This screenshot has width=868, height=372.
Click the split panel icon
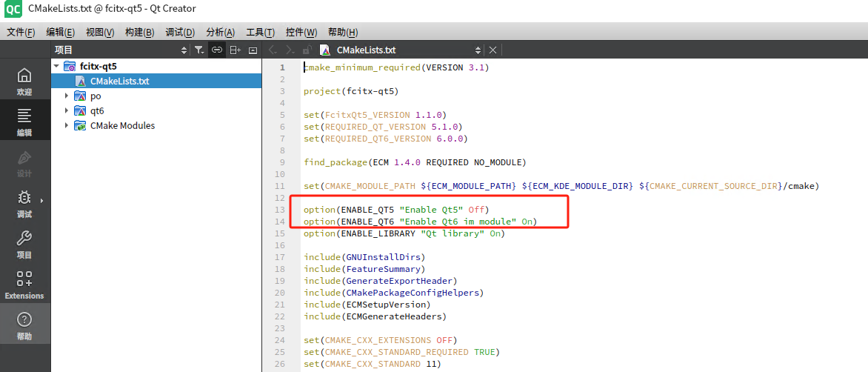[236, 50]
